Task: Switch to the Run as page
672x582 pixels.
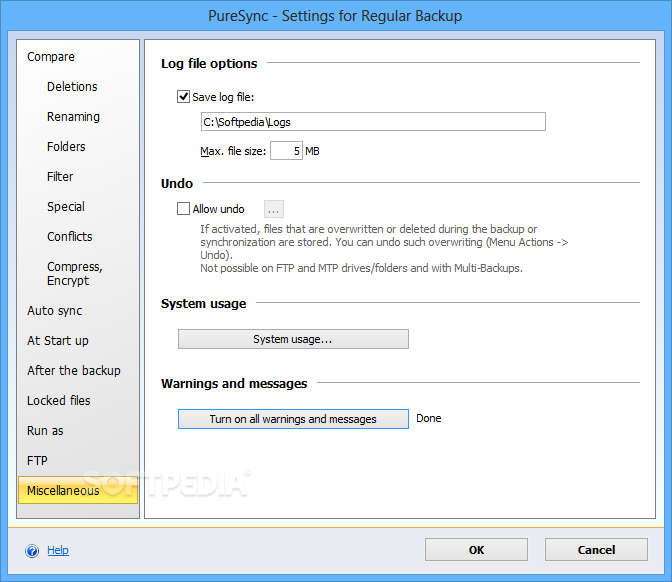Action: click(45, 431)
